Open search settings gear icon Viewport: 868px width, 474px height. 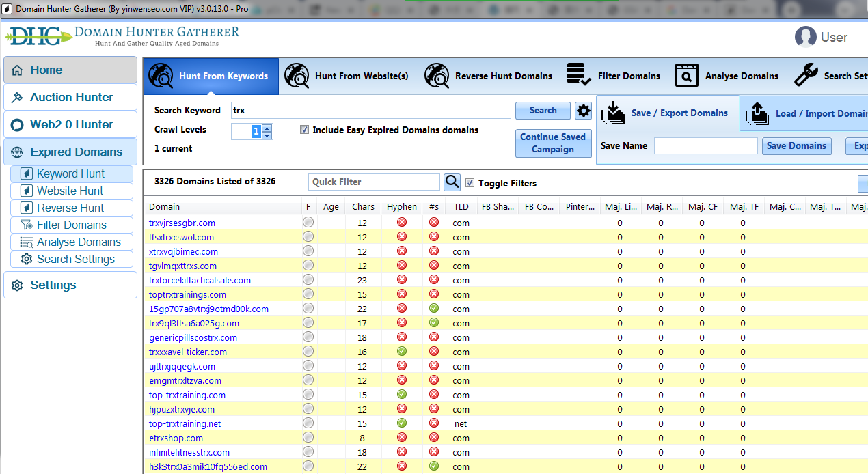point(583,111)
